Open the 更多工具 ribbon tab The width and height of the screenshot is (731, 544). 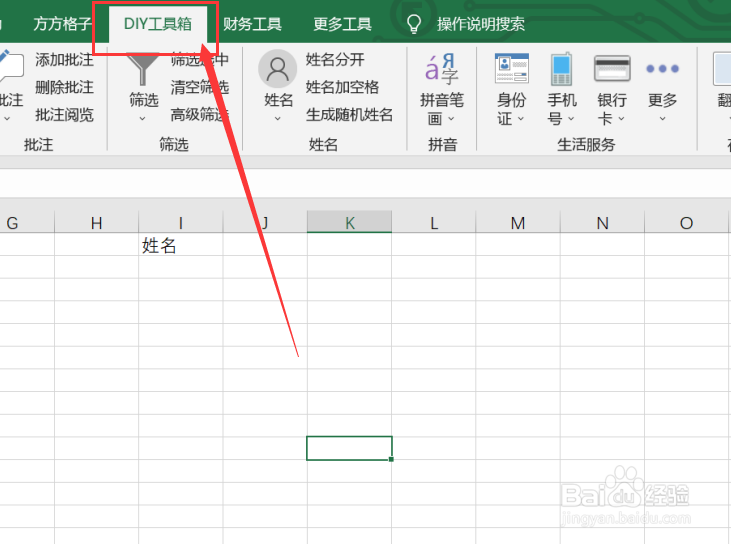click(342, 24)
